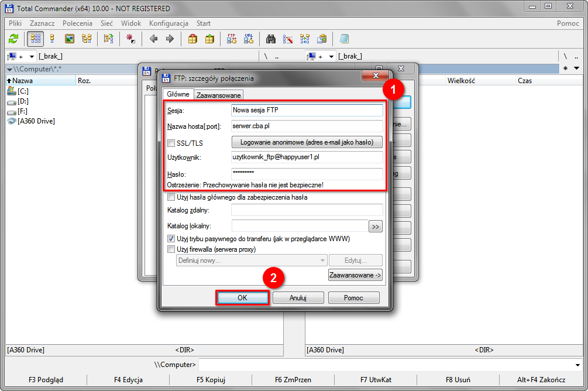Select the [C:] drive in left panel
Image resolution: width=588 pixels, height=391 pixels.
click(18, 91)
